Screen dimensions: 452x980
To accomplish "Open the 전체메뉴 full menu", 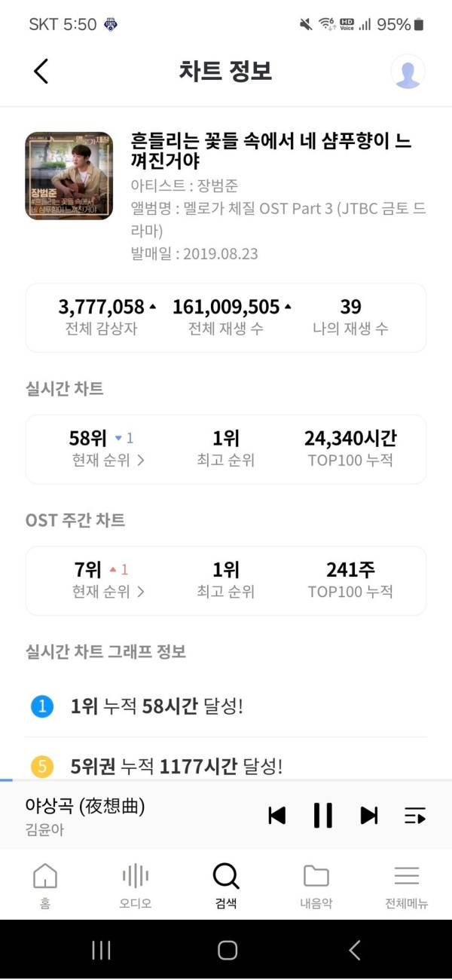I will [407, 886].
